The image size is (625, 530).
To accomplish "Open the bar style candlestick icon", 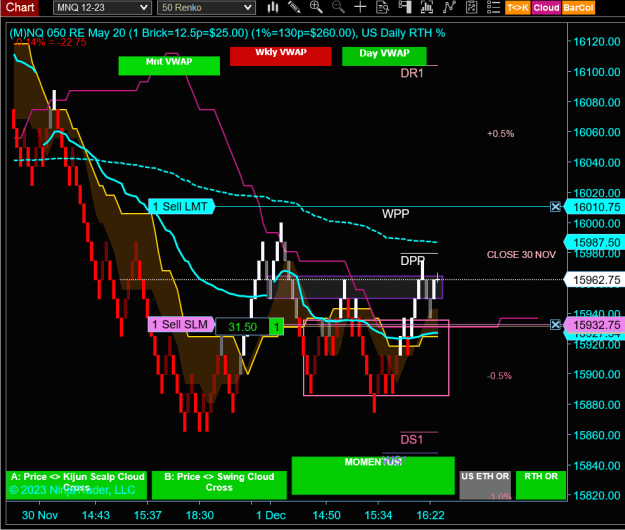I will coord(273,7).
